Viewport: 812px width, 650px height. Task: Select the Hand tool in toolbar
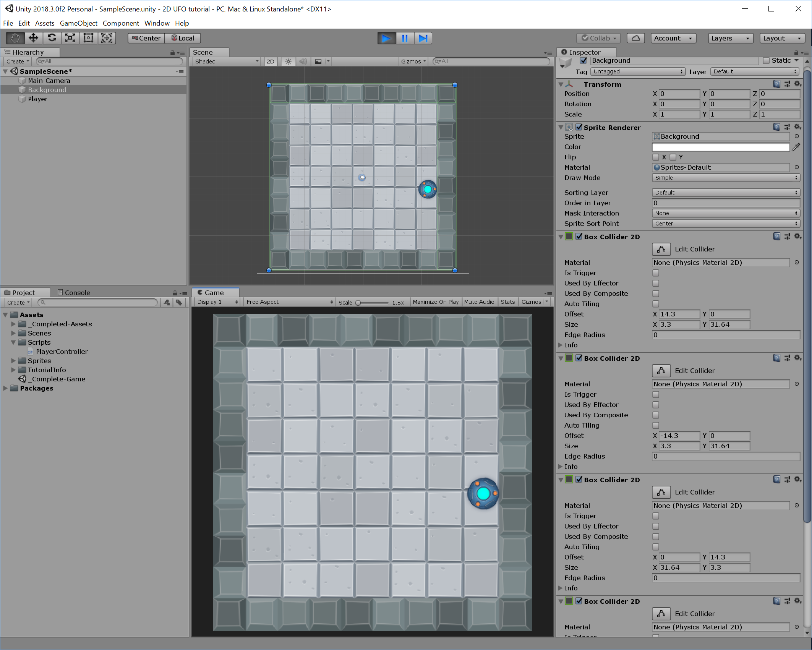[15, 38]
